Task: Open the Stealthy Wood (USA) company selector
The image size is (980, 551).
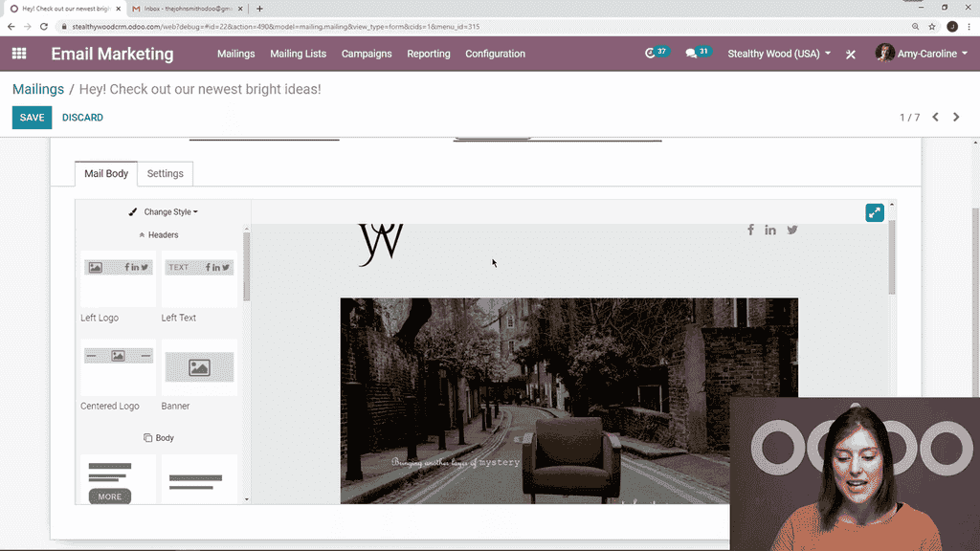Action: click(x=779, y=54)
